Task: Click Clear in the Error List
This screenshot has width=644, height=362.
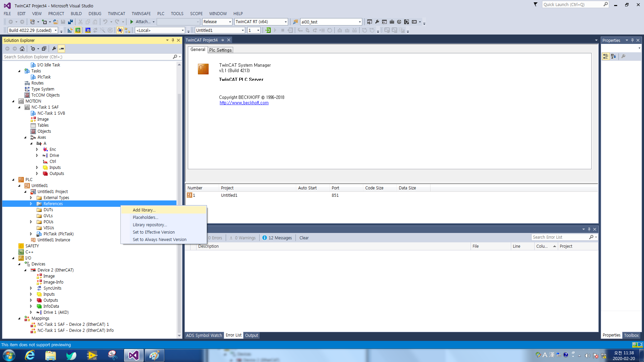Action: coord(304,238)
